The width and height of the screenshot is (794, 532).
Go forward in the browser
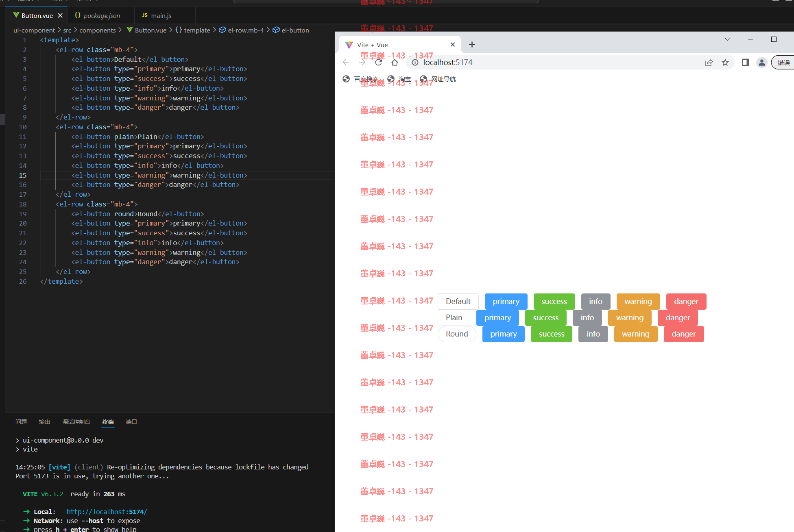point(362,62)
